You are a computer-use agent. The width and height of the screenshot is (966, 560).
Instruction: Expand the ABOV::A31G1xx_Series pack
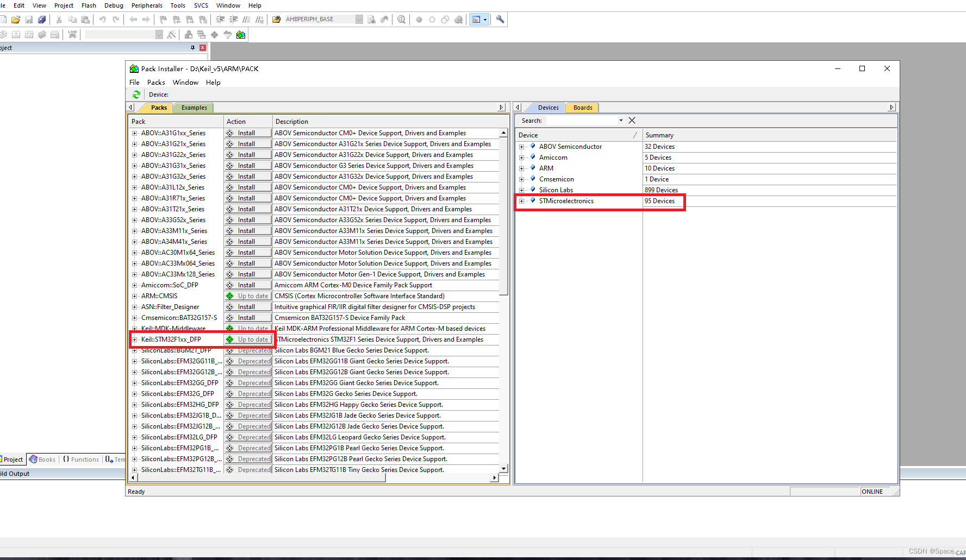pyautogui.click(x=135, y=133)
